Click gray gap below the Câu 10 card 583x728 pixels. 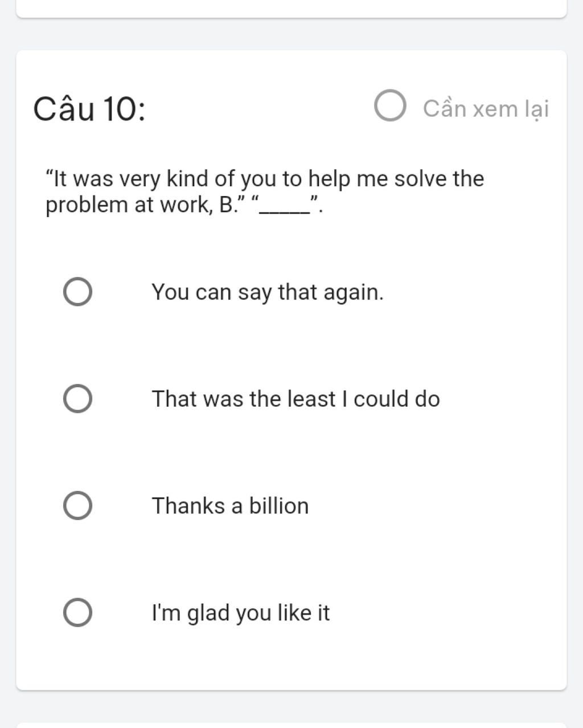pyautogui.click(x=291, y=706)
